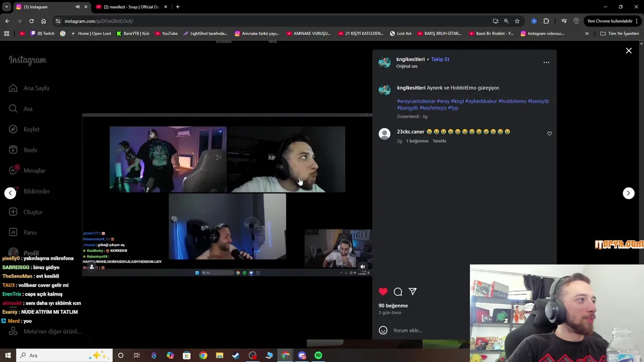Open Spotify from the taskbar
Image resolution: width=644 pixels, height=362 pixels.
coord(318,355)
